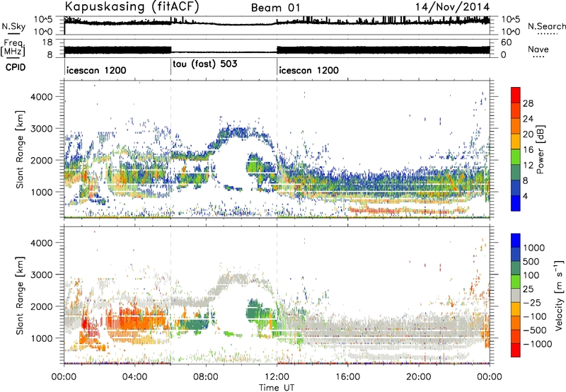
Task: Select the "N.Search" legend label
Action: pos(546,26)
